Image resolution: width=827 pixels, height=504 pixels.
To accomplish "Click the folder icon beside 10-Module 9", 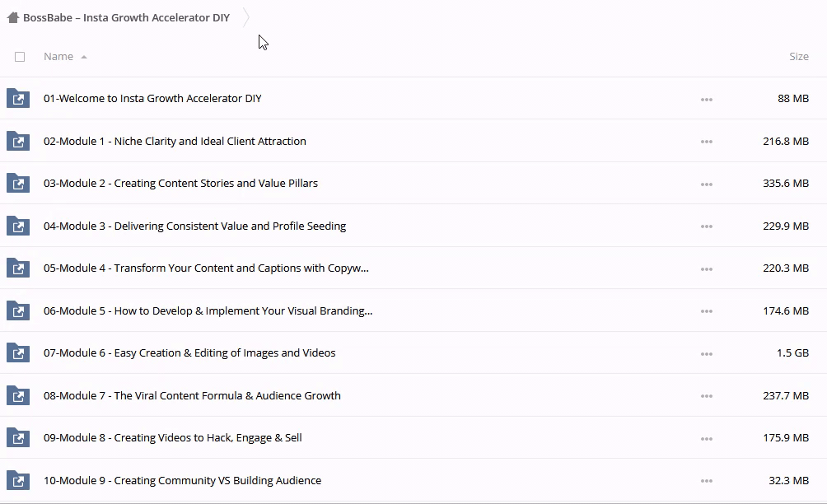I will (x=18, y=481).
